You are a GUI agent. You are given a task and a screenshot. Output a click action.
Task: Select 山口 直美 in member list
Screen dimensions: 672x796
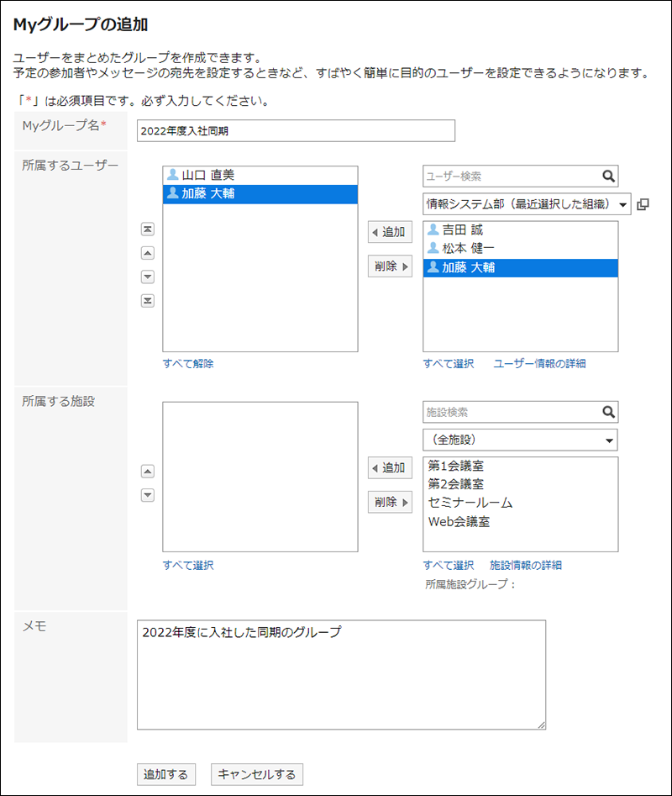(260, 175)
